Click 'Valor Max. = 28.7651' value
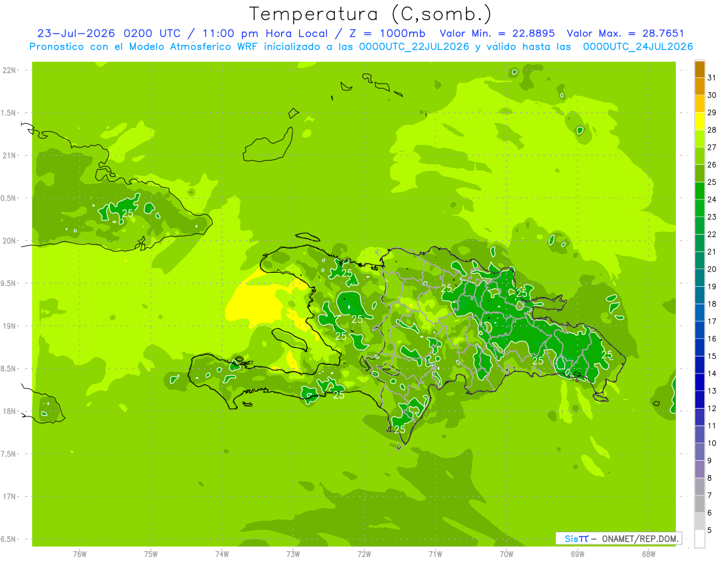The image size is (728, 562). (x=625, y=33)
